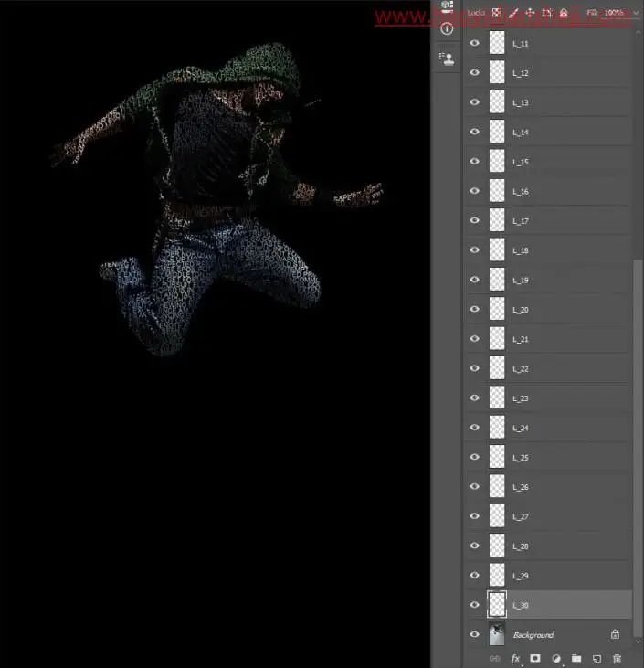Select layer named L_22
This screenshot has height=668, width=644.
coord(521,369)
